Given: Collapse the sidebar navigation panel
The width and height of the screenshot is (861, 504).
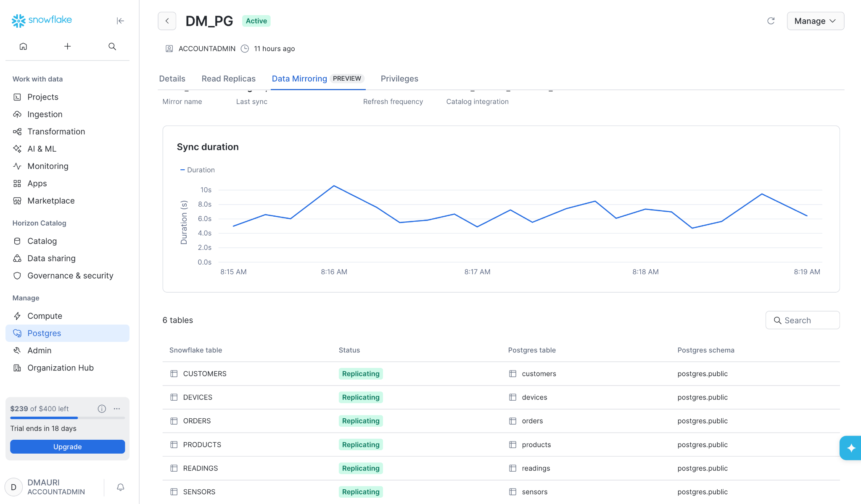Looking at the screenshot, I should [120, 21].
